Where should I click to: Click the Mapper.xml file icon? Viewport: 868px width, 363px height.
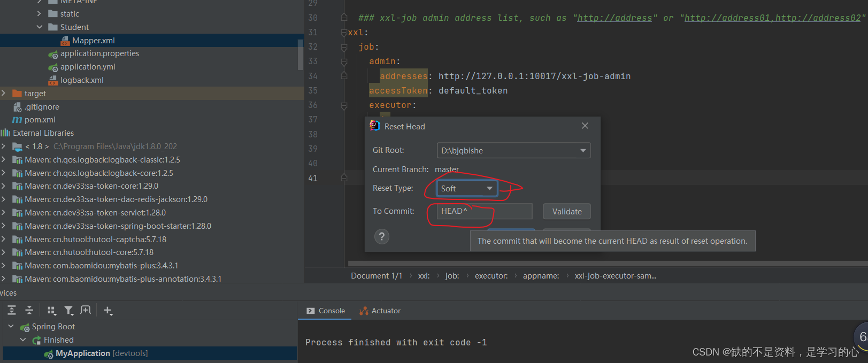(x=65, y=41)
